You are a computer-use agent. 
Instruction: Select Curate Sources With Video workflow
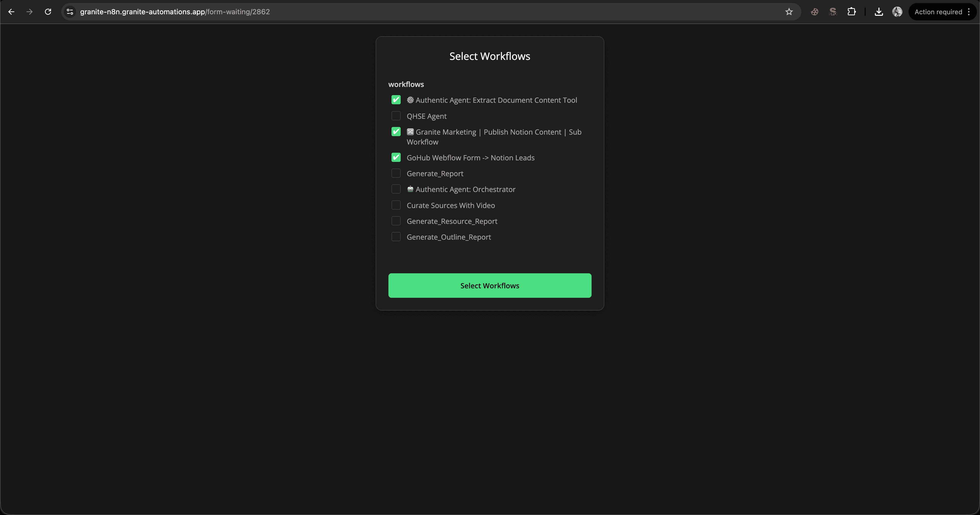pyautogui.click(x=396, y=205)
